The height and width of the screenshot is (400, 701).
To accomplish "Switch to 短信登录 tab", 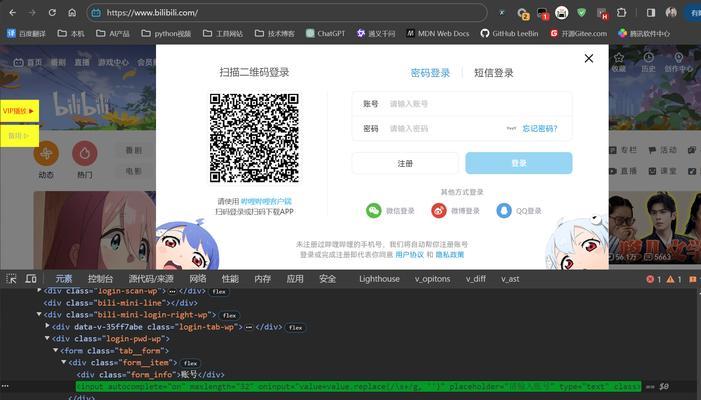I will [494, 73].
